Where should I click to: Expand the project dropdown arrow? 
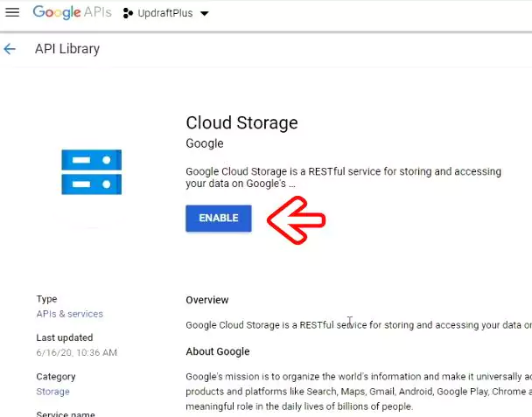205,14
